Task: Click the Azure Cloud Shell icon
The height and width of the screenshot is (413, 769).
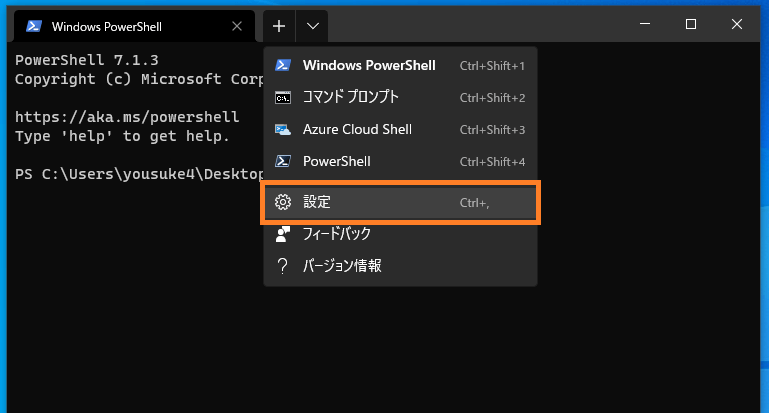Action: pos(283,129)
